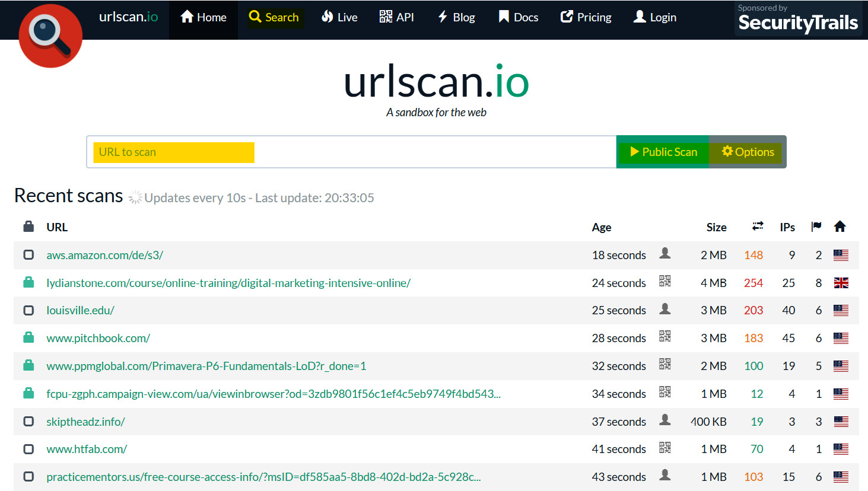This screenshot has height=491, width=868.
Task: Open scan Options
Action: (748, 152)
